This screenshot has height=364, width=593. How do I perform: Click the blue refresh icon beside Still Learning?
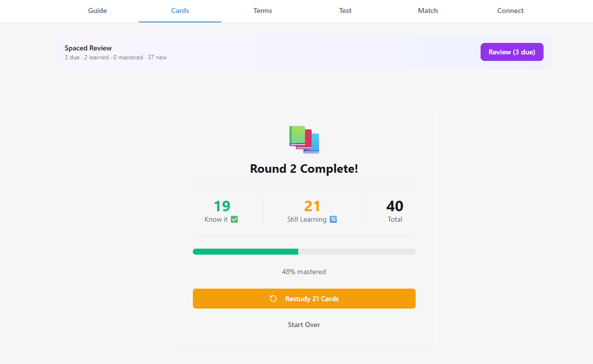[333, 219]
